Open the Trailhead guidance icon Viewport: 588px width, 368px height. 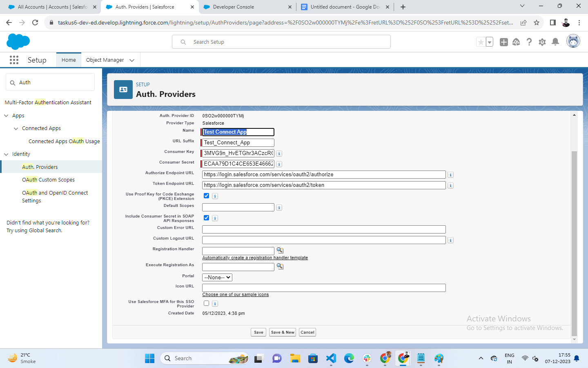516,42
